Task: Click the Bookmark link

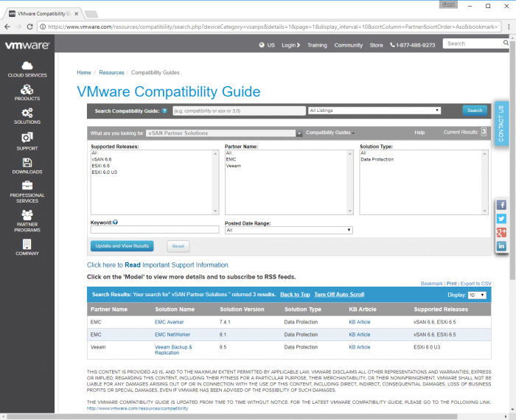Action: pos(431,284)
